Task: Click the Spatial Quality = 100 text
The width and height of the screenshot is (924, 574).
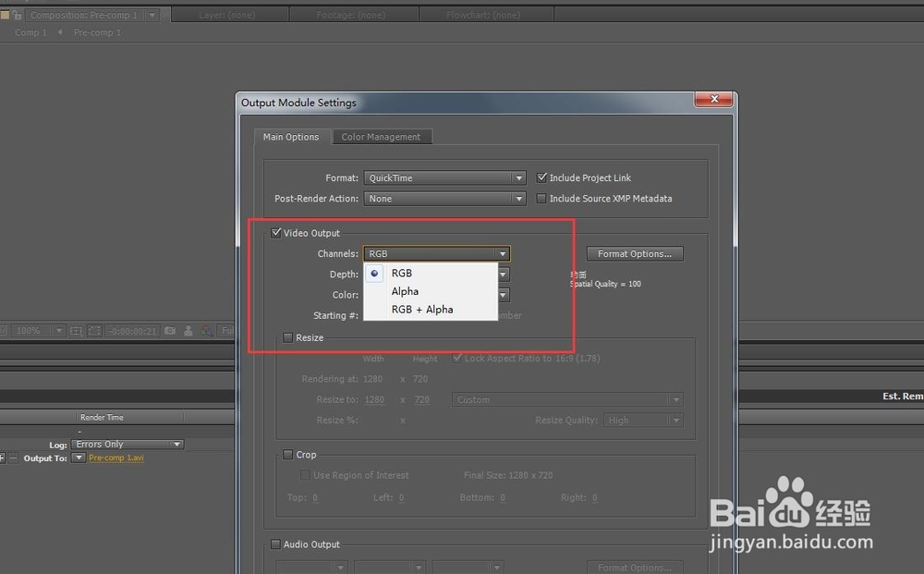Action: click(x=605, y=284)
